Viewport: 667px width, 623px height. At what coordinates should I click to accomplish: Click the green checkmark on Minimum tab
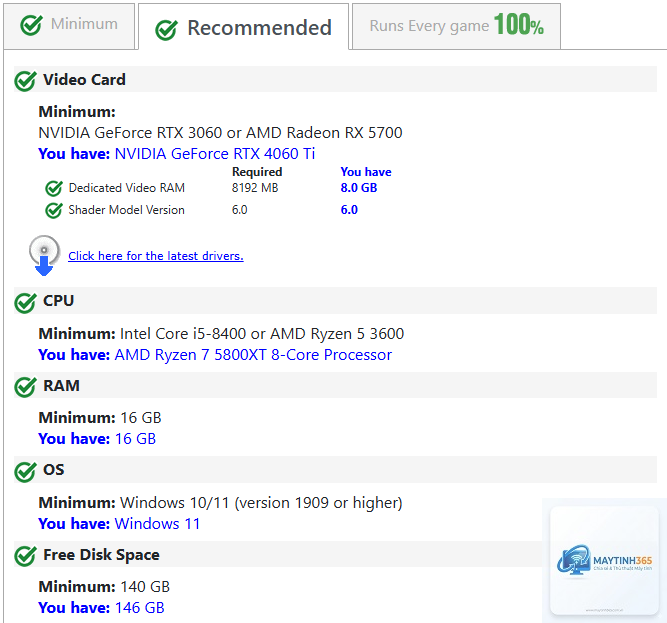(31, 25)
